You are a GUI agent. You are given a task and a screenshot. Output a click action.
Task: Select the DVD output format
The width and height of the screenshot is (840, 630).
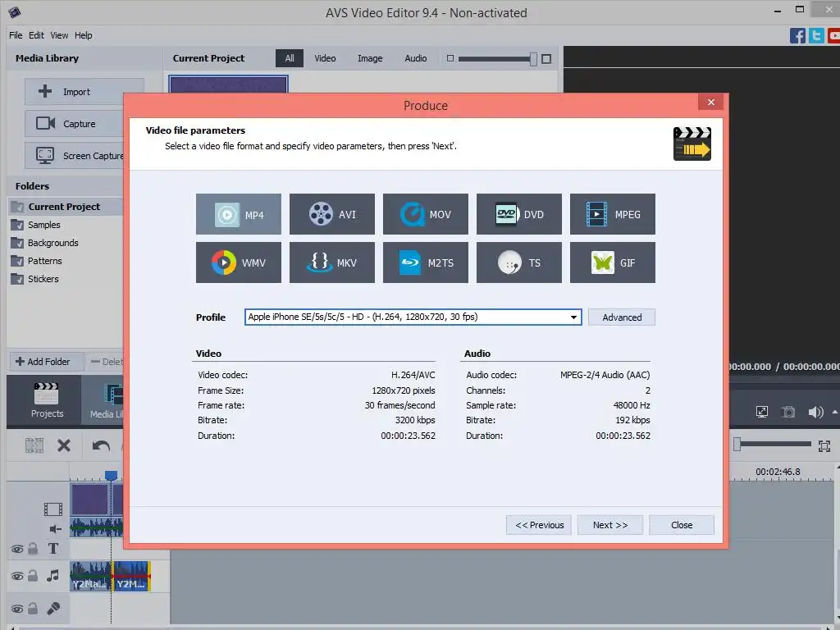(x=519, y=214)
